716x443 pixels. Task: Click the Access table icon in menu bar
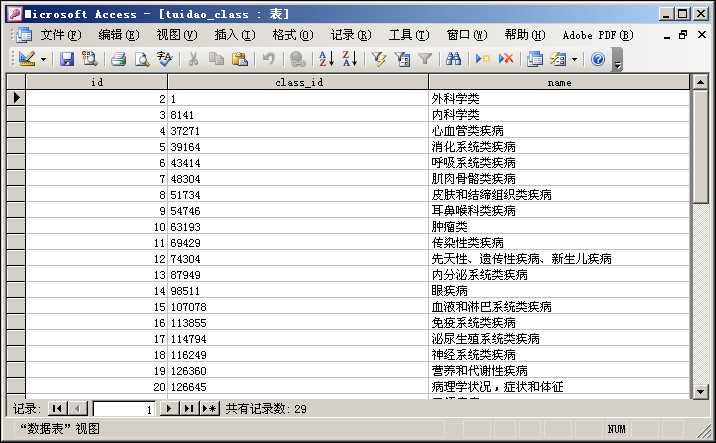tap(24, 35)
